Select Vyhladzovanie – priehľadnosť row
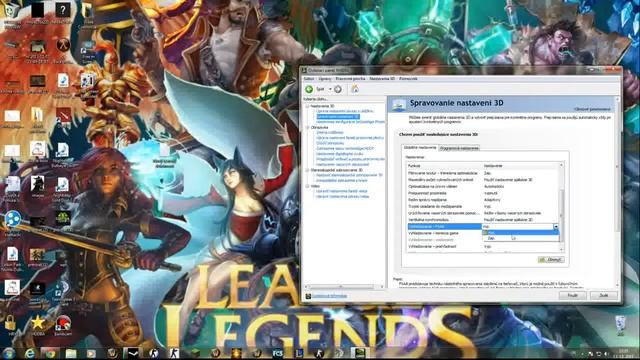 (483, 247)
